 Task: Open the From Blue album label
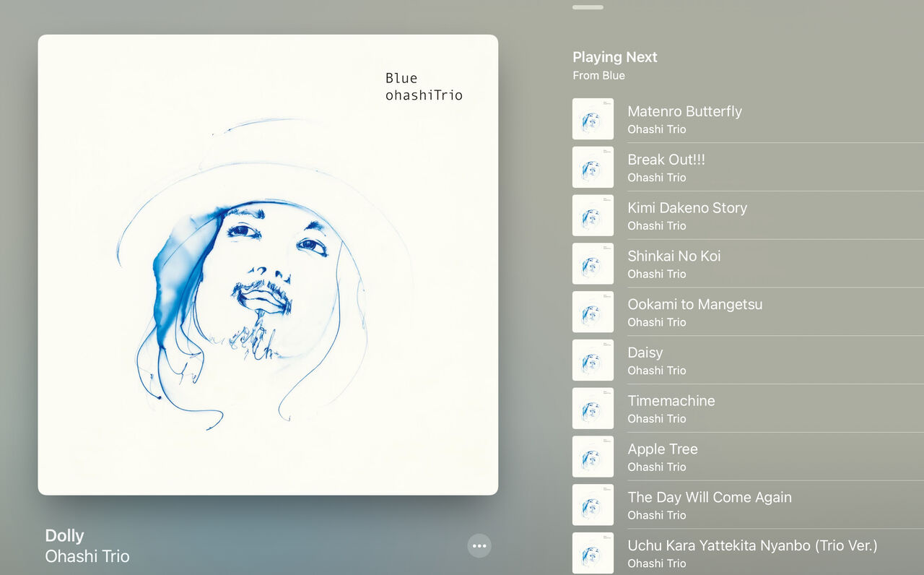598,75
